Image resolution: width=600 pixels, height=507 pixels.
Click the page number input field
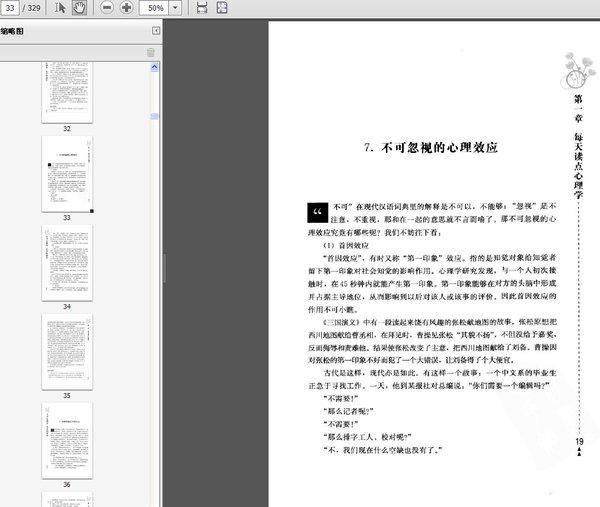10,8
